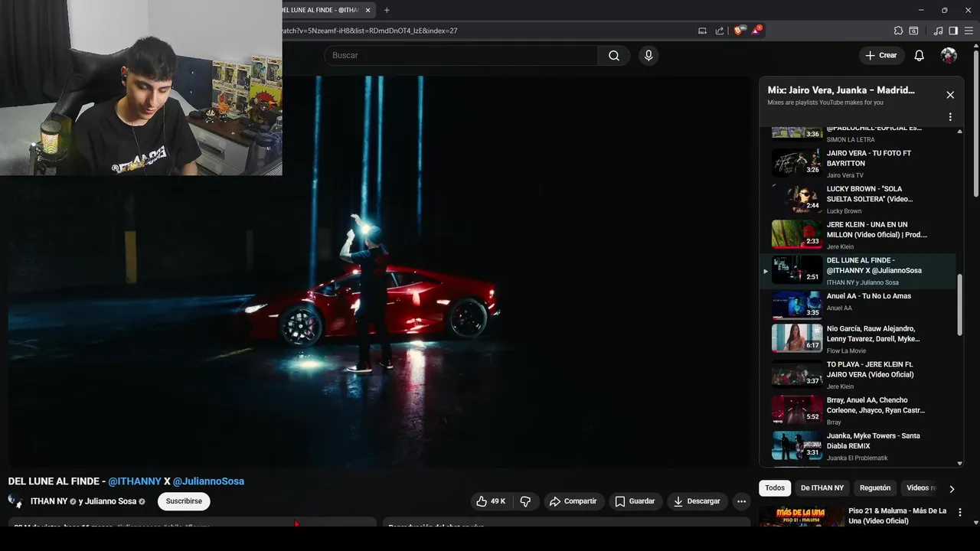This screenshot has width=980, height=551.
Task: Open browser extensions puzzle icon
Action: pyautogui.click(x=898, y=31)
